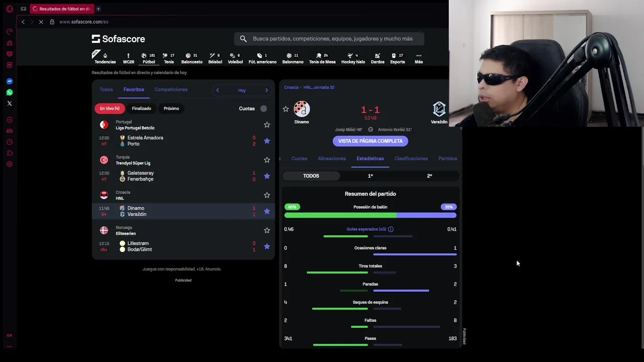Select the Tenis sport category

169,58
